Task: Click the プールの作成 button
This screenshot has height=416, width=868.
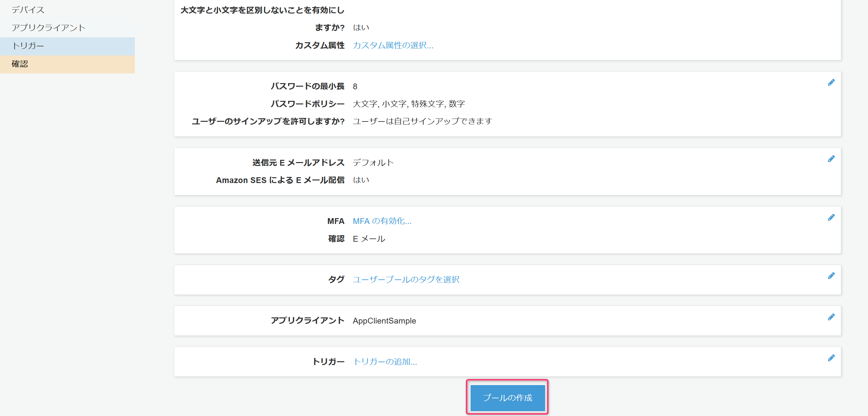Action: (x=507, y=398)
